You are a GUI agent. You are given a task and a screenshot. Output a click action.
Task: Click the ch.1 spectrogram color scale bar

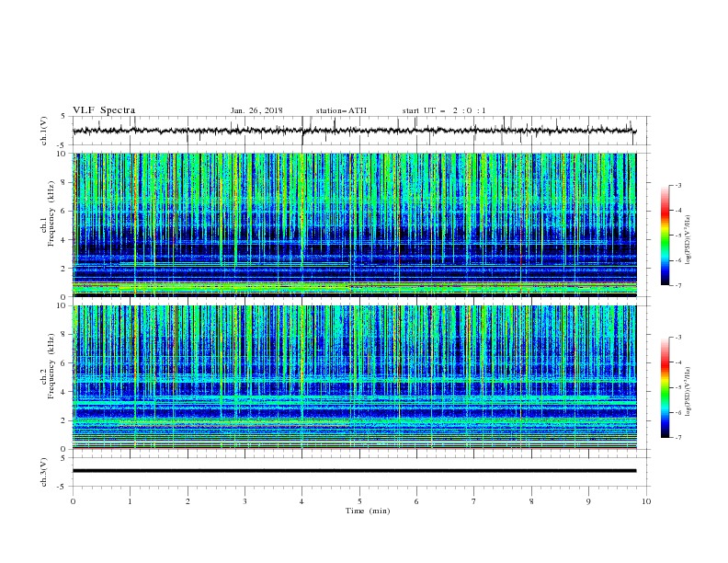coord(665,236)
